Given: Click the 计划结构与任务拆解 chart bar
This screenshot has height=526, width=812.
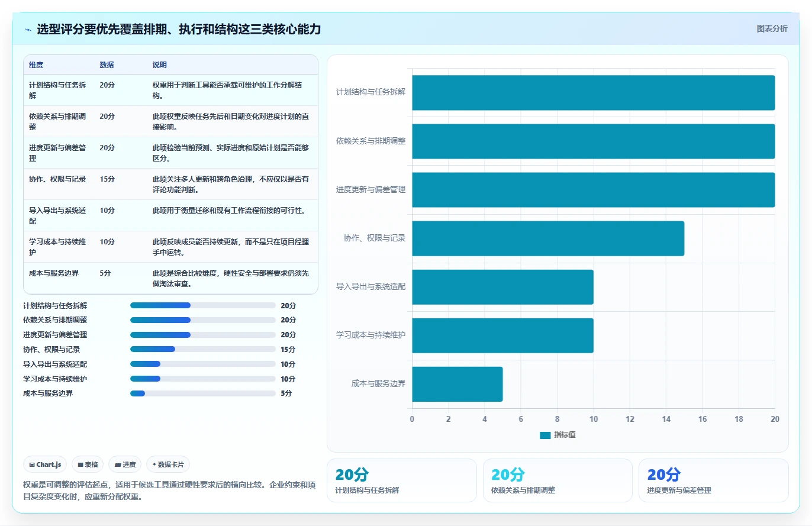Looking at the screenshot, I should click(x=594, y=93).
